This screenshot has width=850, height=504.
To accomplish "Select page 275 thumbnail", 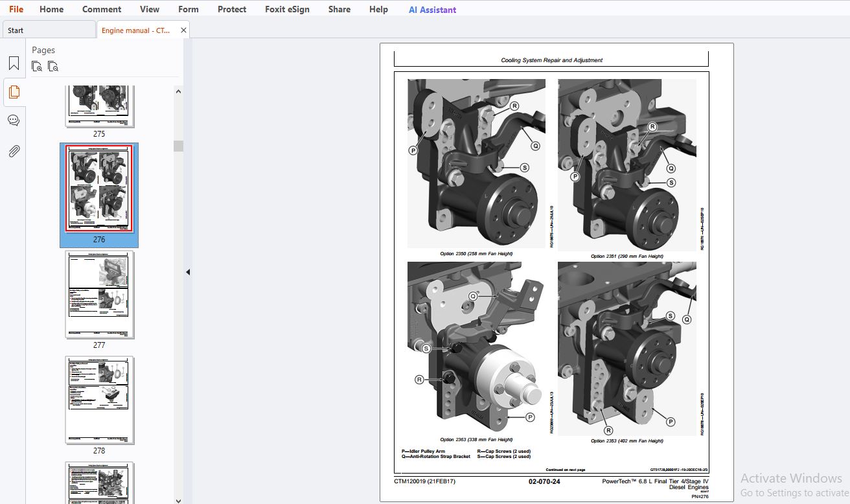I will (x=99, y=106).
